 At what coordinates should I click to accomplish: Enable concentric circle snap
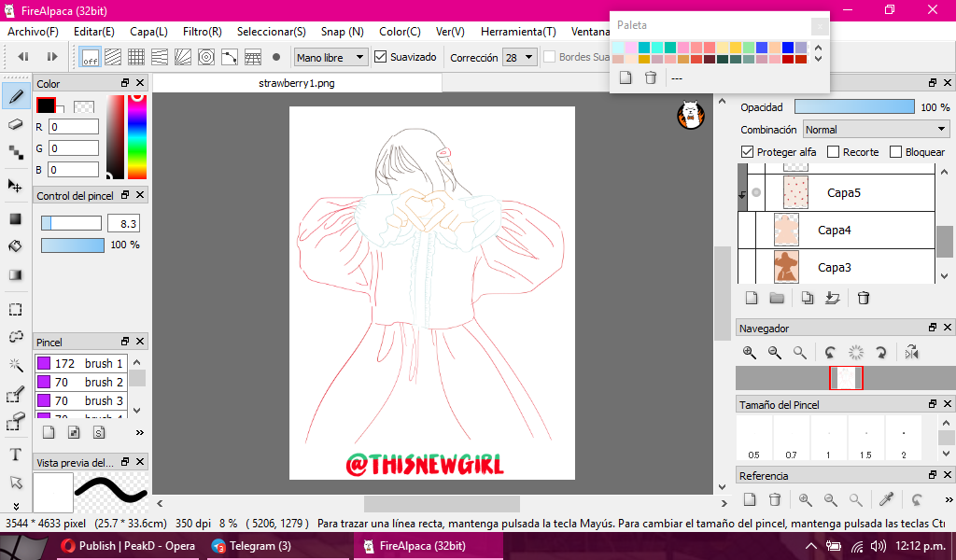click(206, 57)
